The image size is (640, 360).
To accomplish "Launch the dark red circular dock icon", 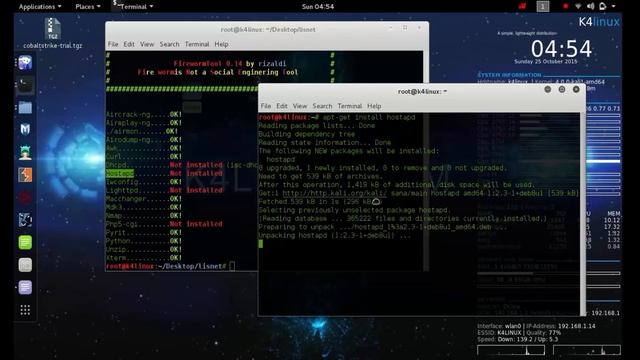I will point(25,198).
